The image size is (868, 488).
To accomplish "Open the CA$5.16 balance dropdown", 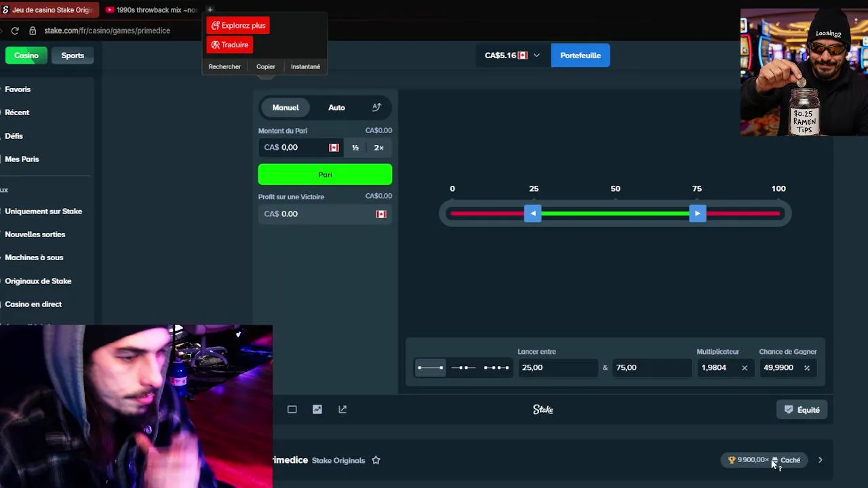I will coord(512,56).
